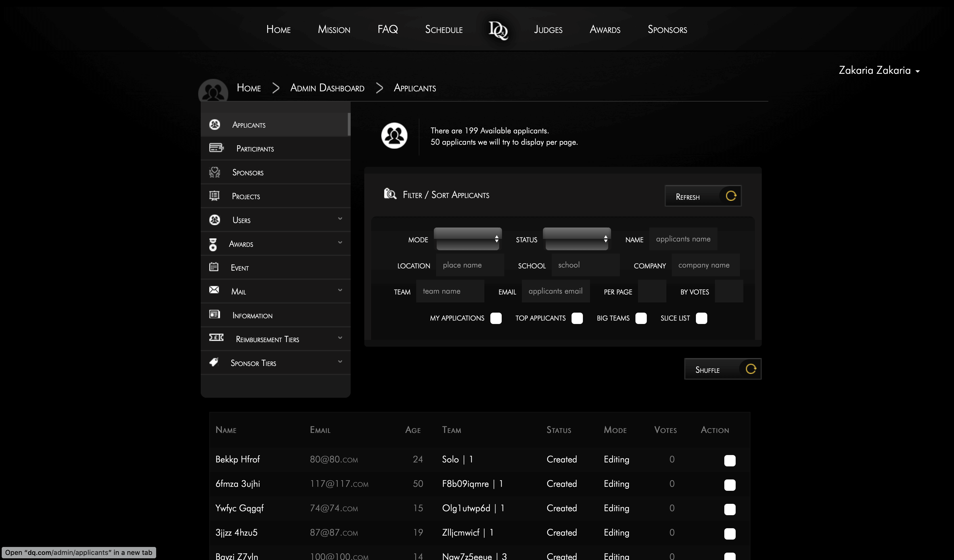Expand the Awards sidebar chevron
954x560 pixels.
[x=340, y=243]
